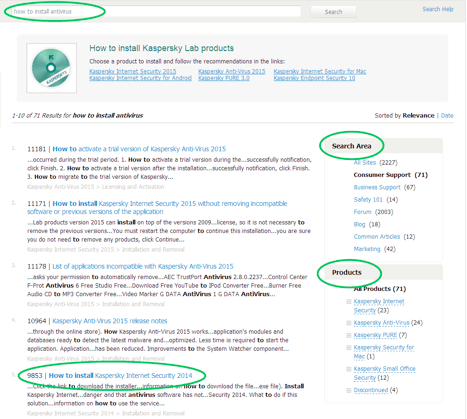
Task: Filter products by Kaspersky Anti-Virus
Action: click(x=381, y=323)
